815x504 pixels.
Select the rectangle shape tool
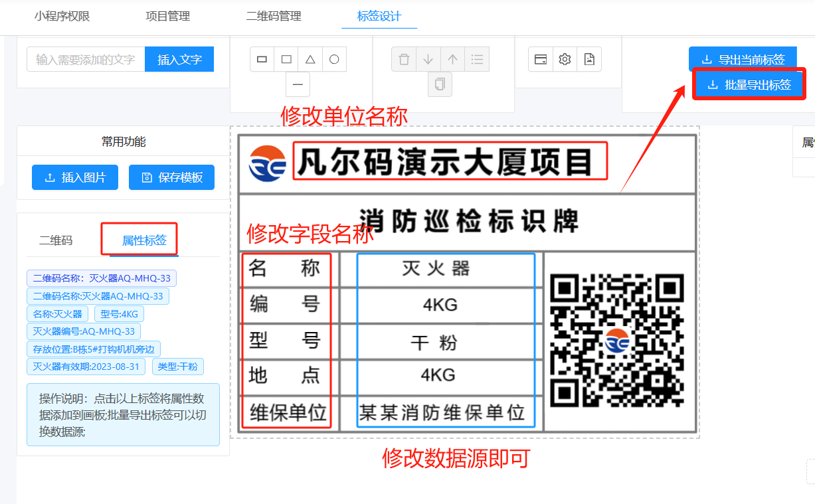coord(262,59)
